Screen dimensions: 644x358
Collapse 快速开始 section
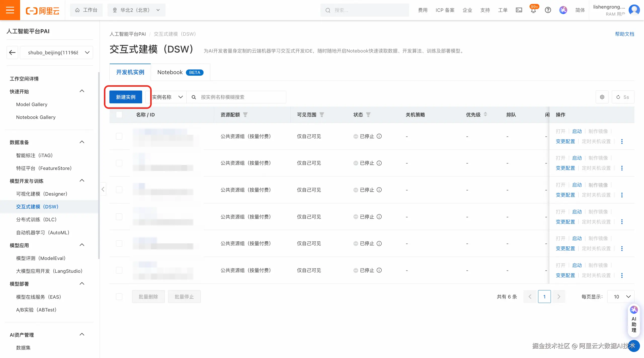[82, 91]
